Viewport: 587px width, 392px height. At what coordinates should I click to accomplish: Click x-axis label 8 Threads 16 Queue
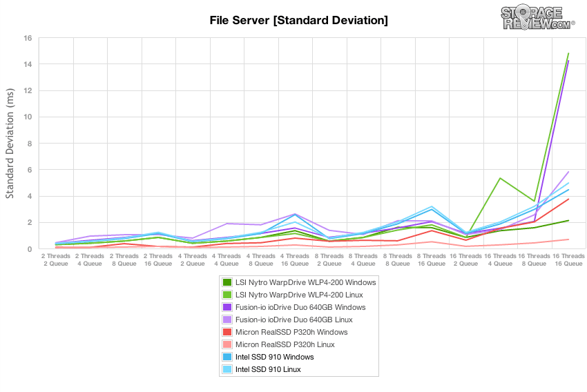point(432,260)
